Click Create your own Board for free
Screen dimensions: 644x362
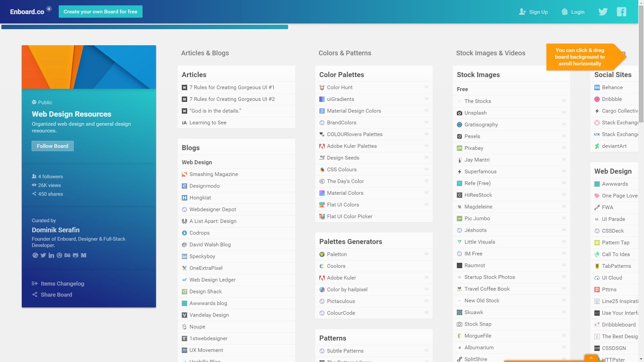point(101,12)
